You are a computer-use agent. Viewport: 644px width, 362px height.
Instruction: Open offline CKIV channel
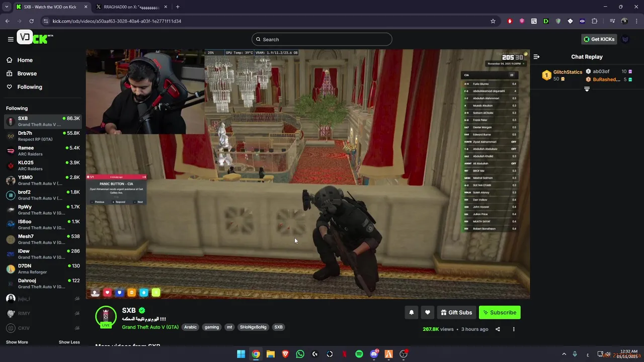pyautogui.click(x=43, y=328)
